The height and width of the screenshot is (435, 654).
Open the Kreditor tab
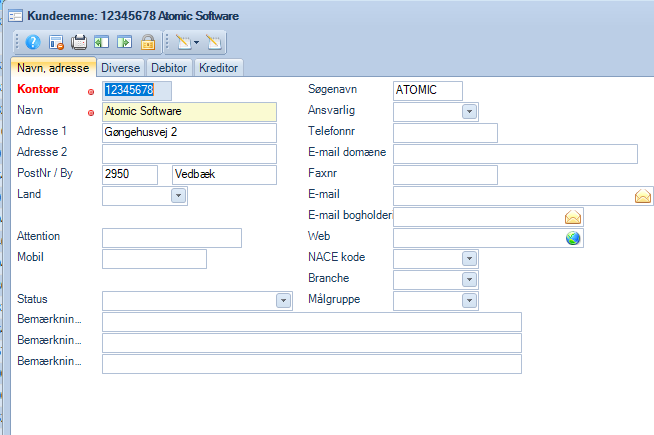pyautogui.click(x=219, y=68)
